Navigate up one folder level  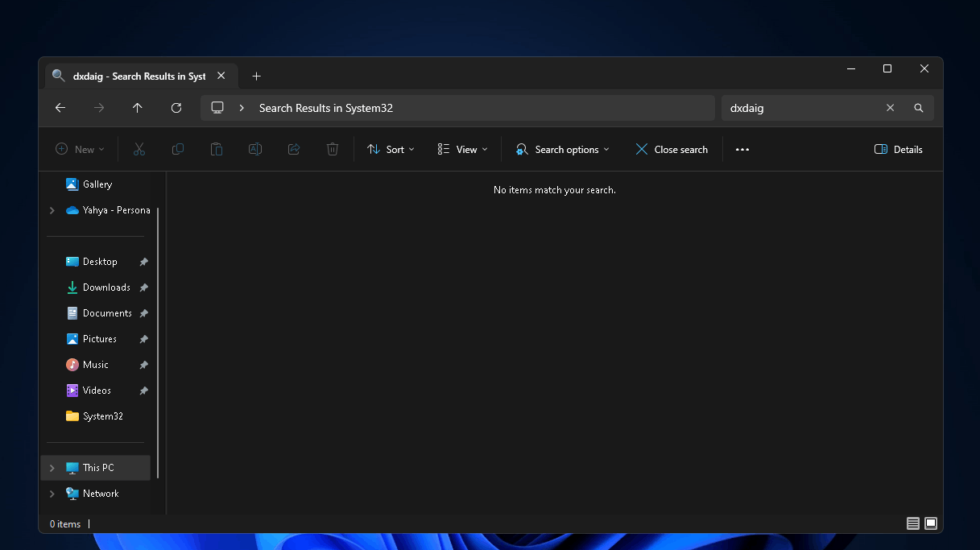138,108
